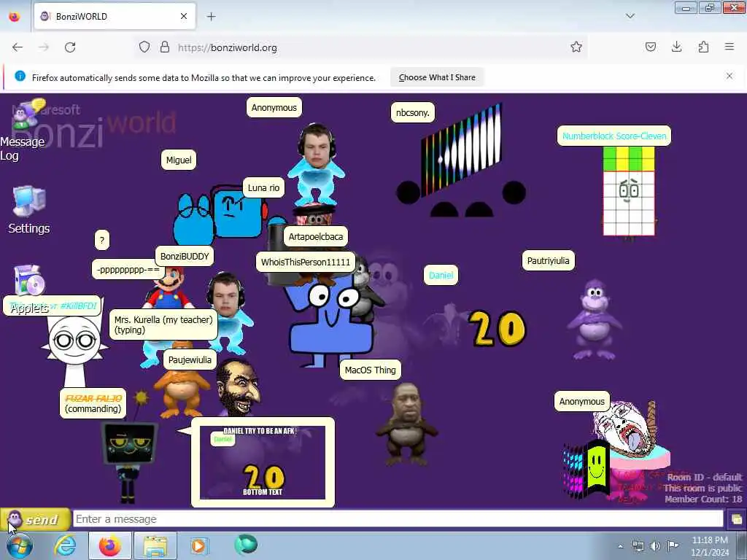747x560 pixels.
Task: Open the Firefox downloads panel
Action: pyautogui.click(x=676, y=47)
